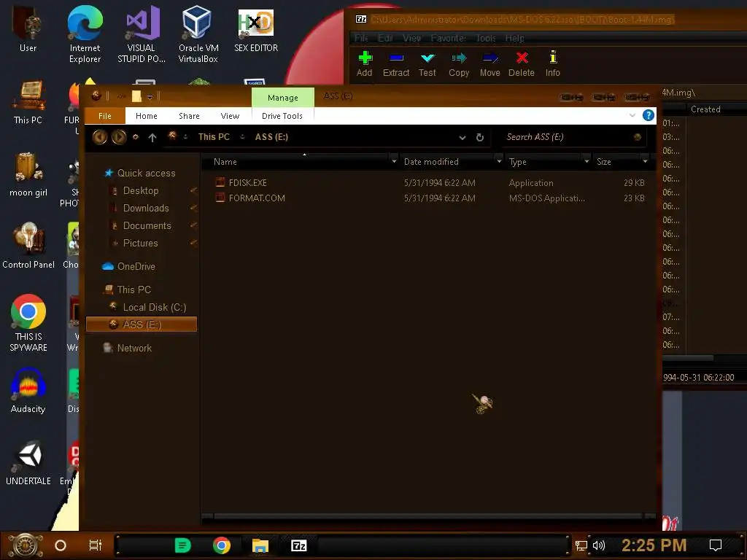Open the Help menu in 7-Zip
This screenshot has height=560, width=747.
point(514,38)
